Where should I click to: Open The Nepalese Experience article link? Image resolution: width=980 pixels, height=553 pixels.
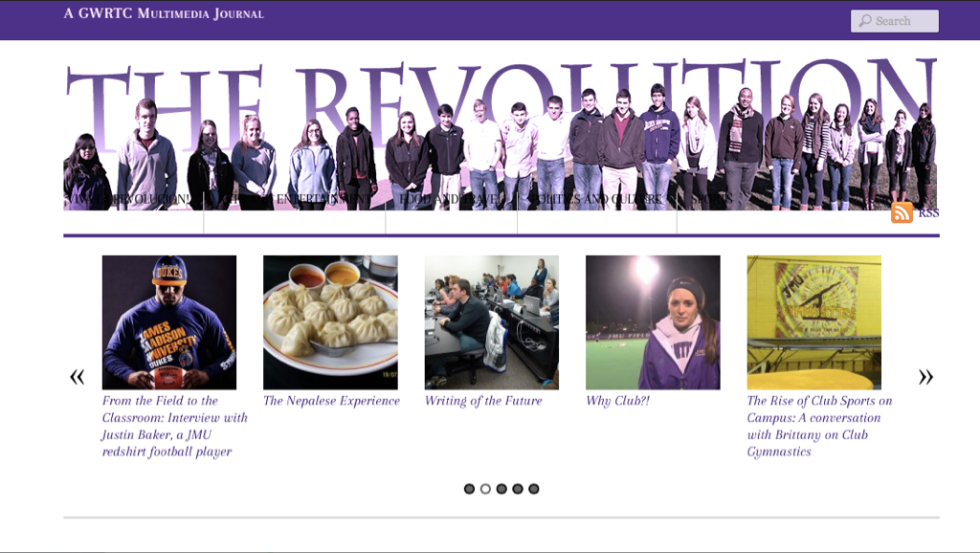tap(331, 401)
